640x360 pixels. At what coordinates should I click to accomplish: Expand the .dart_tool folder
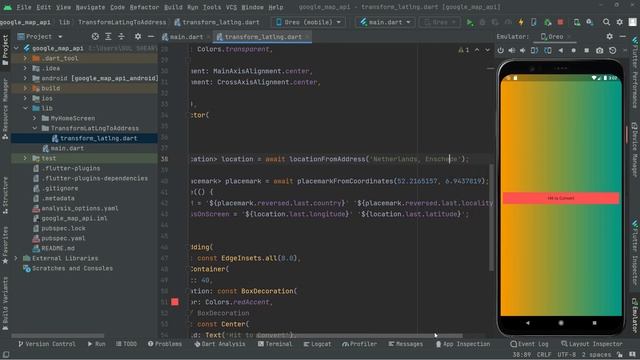click(x=25, y=58)
